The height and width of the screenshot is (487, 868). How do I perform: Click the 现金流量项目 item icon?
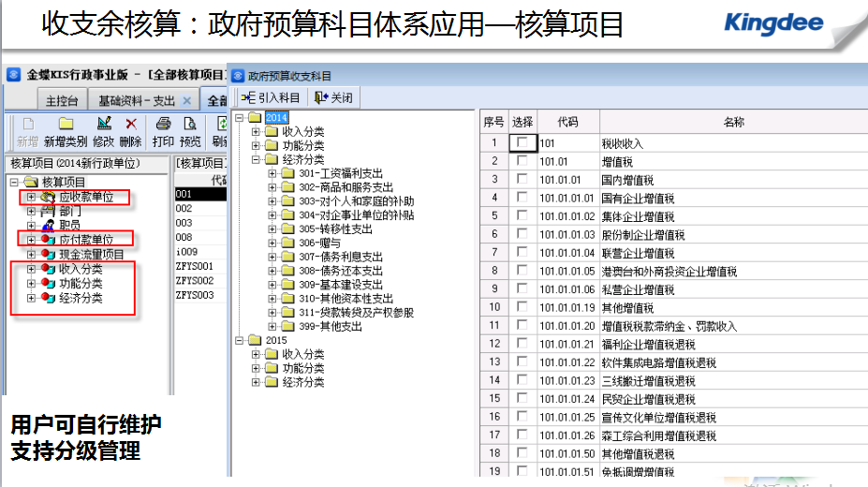(48, 254)
